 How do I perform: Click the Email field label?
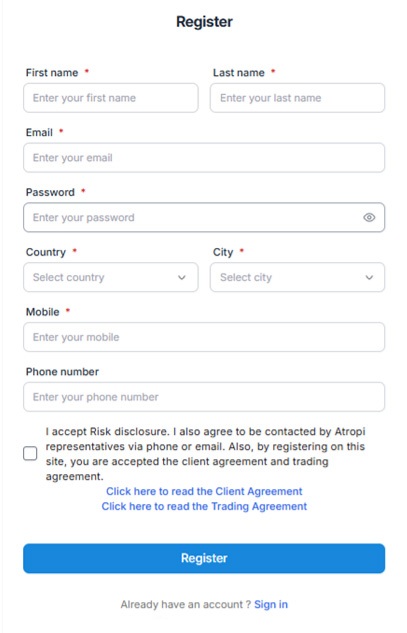(x=39, y=132)
